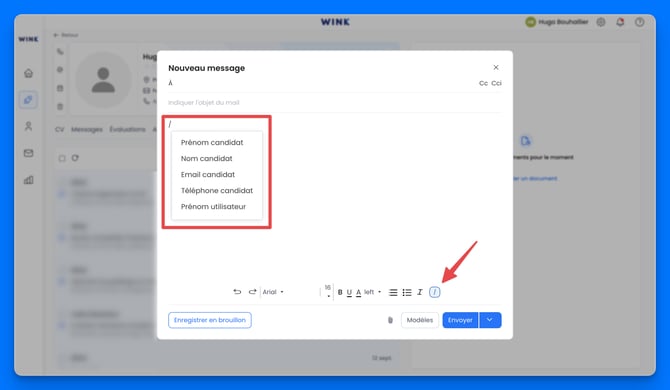Open the Modèles templates button
670x390 pixels.
point(420,320)
